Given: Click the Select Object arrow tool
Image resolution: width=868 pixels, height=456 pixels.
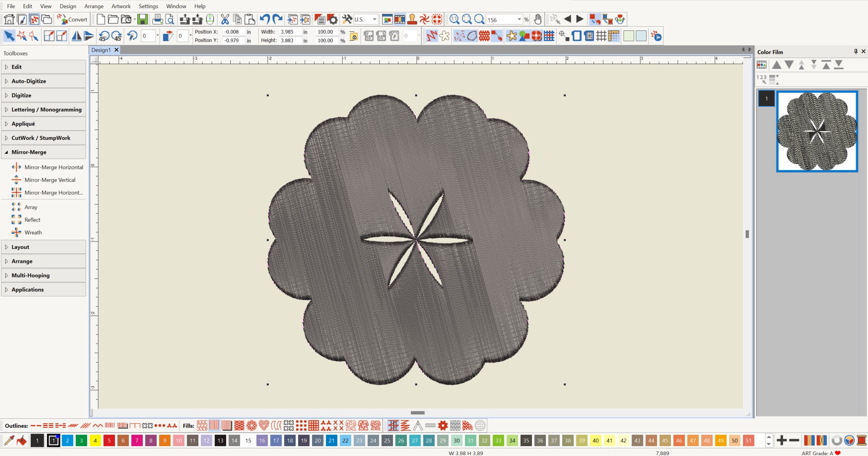Looking at the screenshot, I should point(9,36).
